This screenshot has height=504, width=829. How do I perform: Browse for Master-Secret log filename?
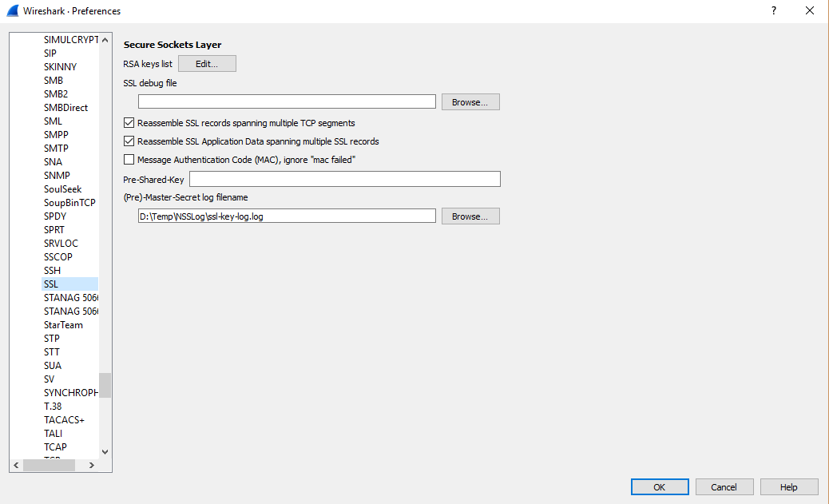(x=470, y=216)
